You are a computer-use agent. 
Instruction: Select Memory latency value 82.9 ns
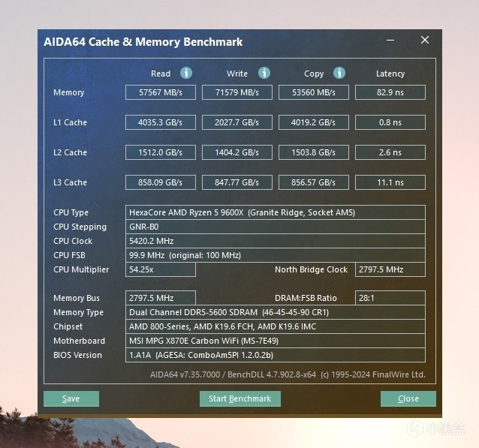[x=390, y=92]
